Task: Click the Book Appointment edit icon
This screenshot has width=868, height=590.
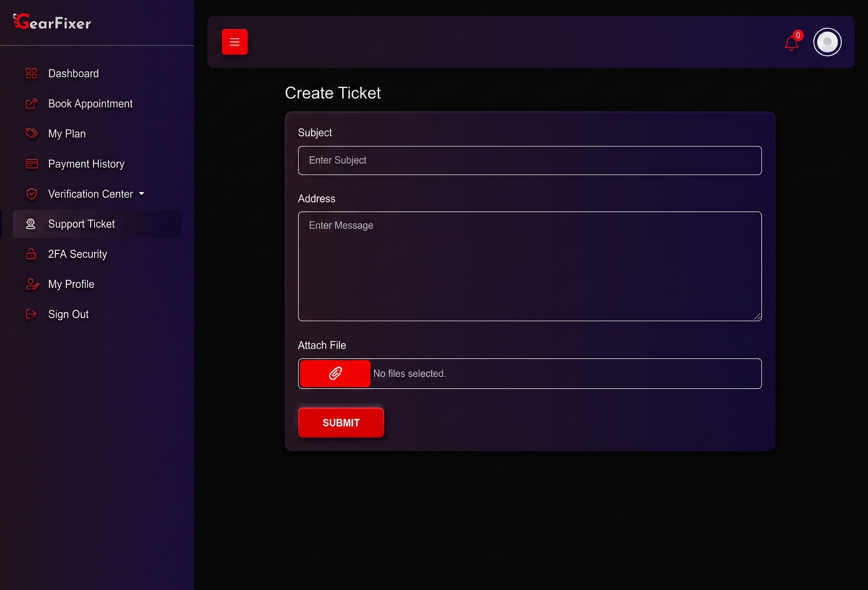Action: click(31, 104)
